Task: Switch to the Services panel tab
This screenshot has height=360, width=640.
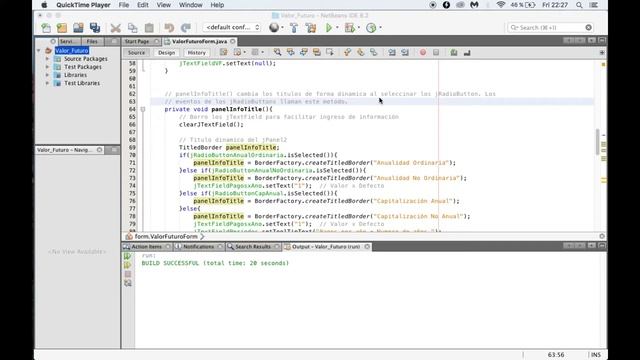Action: tap(69, 41)
